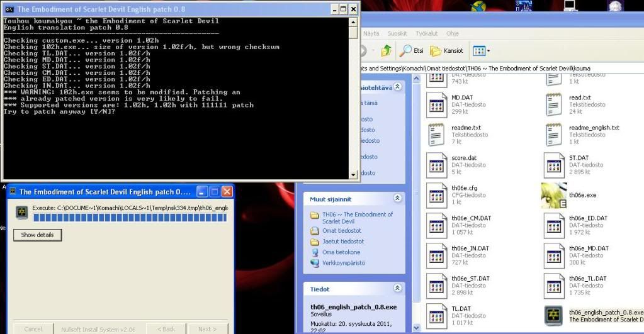The width and height of the screenshot is (644, 334).
Task: Select the readme_english.txt file icon
Action: (553, 135)
